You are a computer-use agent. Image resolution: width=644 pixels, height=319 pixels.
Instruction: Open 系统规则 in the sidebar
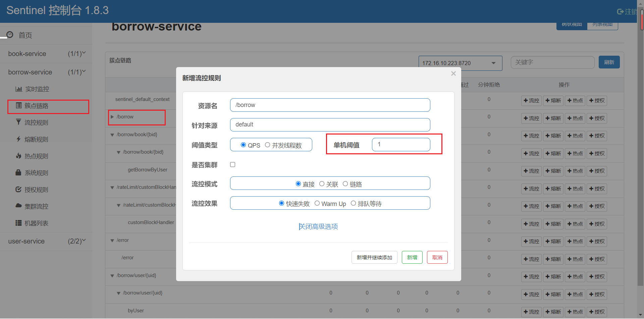click(x=36, y=173)
